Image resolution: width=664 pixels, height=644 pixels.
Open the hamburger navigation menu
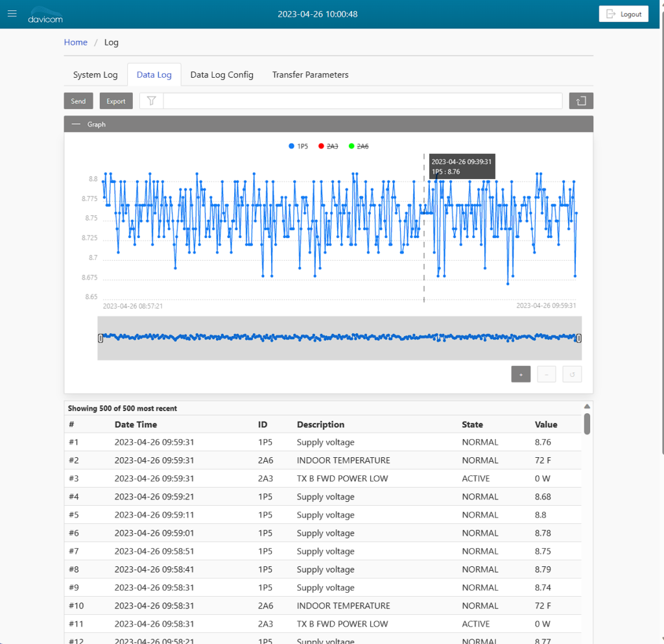tap(12, 14)
